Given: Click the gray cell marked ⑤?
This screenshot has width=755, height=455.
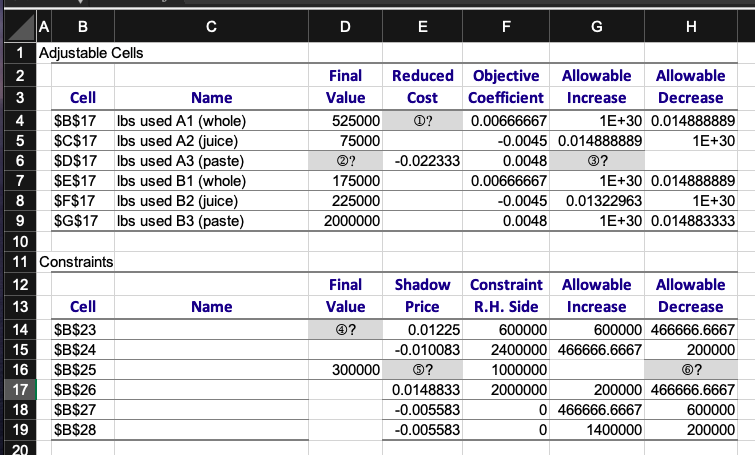Looking at the screenshot, I should 422,370.
